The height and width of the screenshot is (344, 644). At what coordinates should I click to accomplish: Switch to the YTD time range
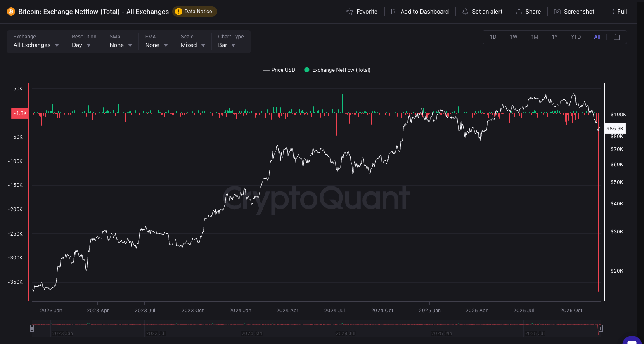pyautogui.click(x=576, y=37)
